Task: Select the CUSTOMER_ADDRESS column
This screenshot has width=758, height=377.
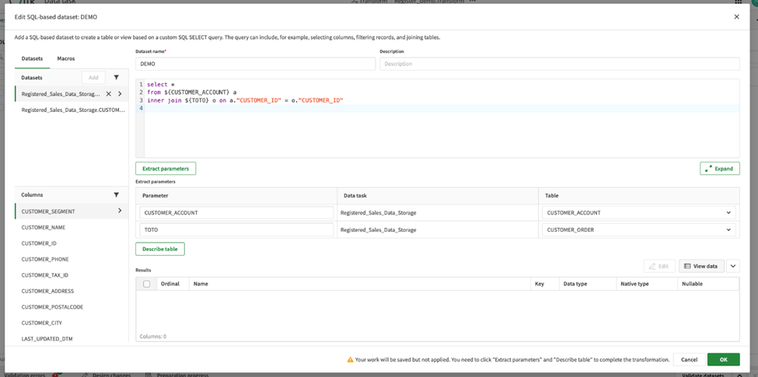Action: 72,291
